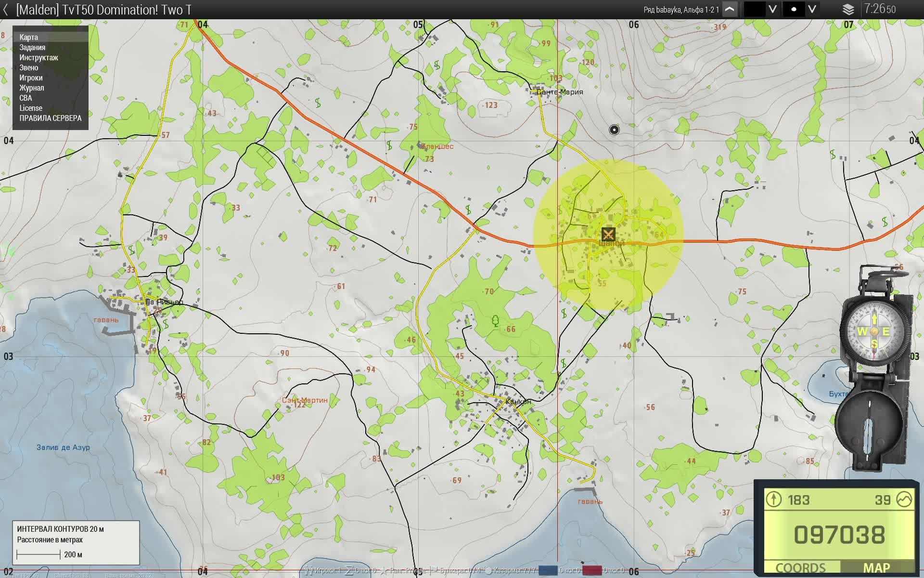Viewport: 924px width, 578px height.
Task: Click the southern гавань harbor label
Action: click(x=590, y=501)
